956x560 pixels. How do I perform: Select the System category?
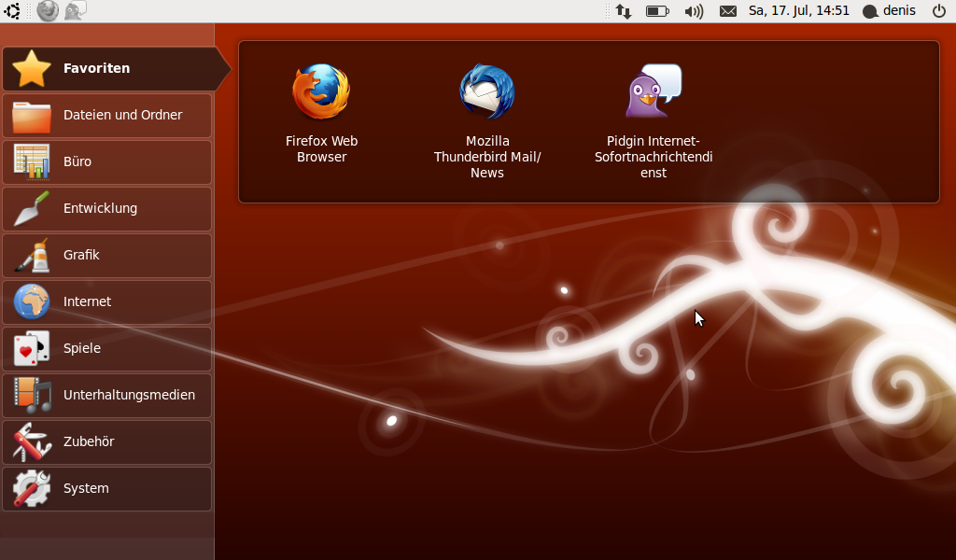click(107, 489)
